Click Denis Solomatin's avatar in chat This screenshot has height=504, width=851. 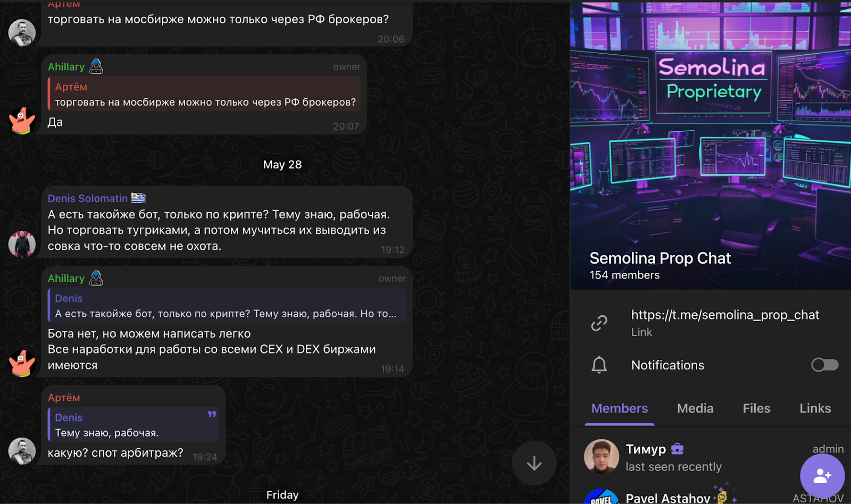(x=22, y=244)
